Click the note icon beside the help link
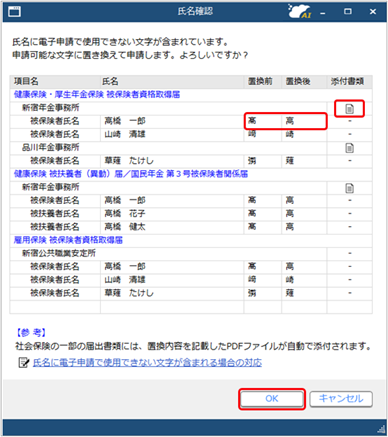The height and width of the screenshot is (437, 388). (x=23, y=363)
